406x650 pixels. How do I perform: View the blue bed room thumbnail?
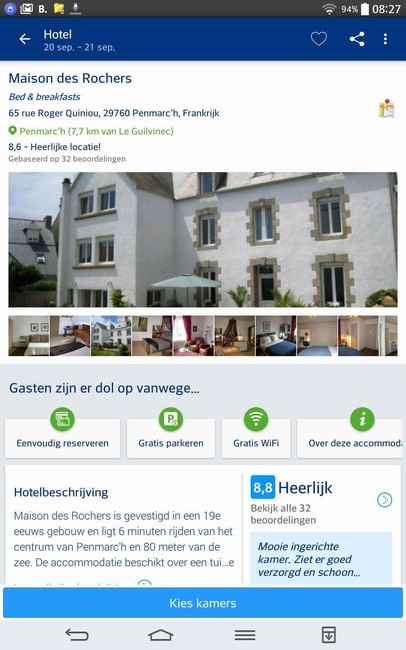pyautogui.click(x=276, y=336)
